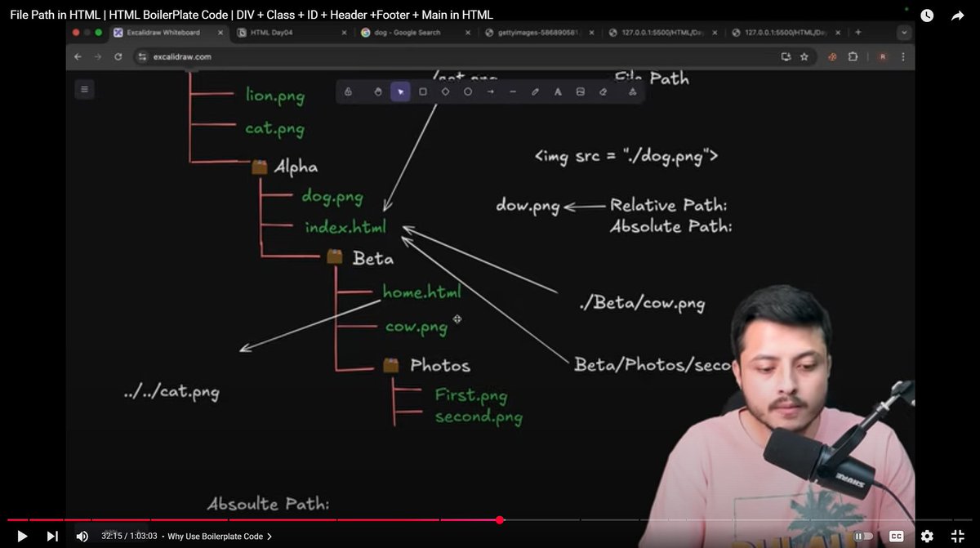Click First.png text
Screen dimensions: 980x548
pyautogui.click(x=471, y=395)
